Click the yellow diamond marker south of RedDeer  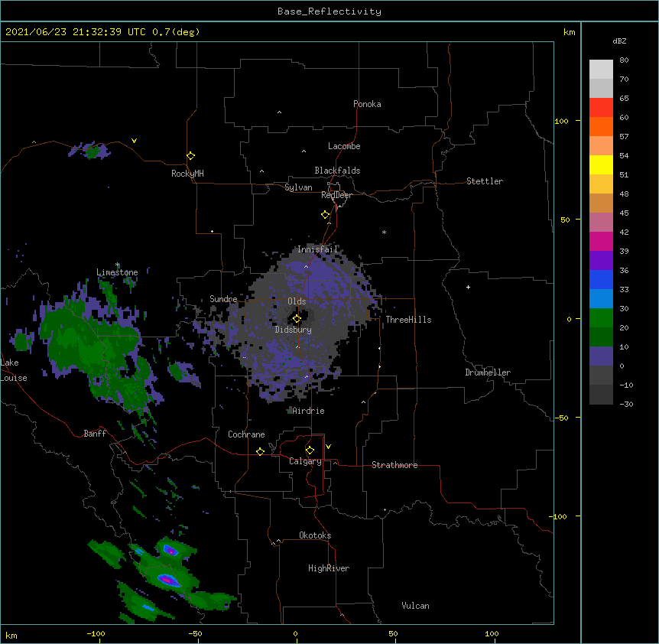326,215
